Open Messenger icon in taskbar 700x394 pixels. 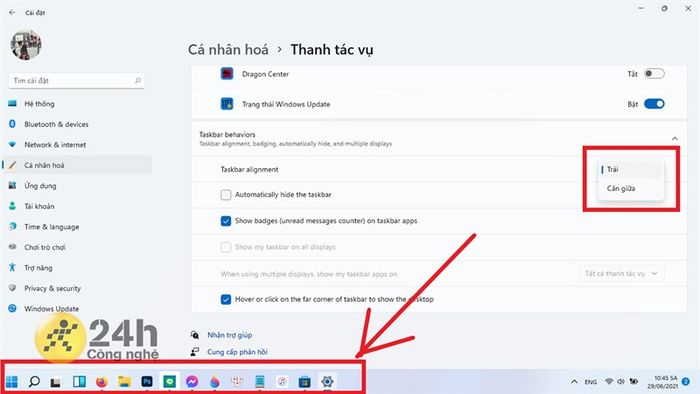[192, 382]
